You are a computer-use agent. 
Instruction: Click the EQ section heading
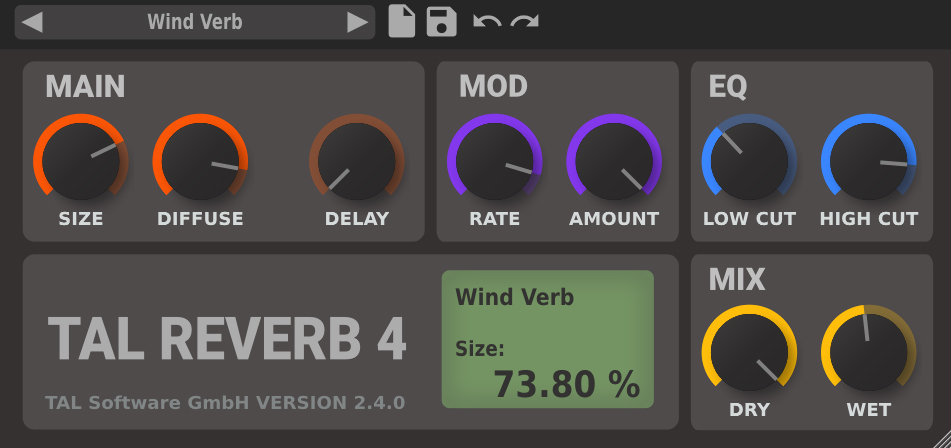728,87
